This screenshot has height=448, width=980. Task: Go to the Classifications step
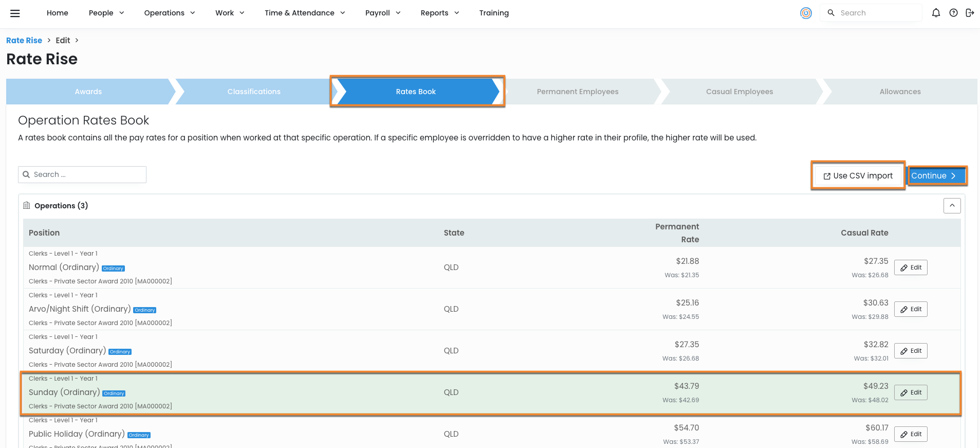point(254,92)
